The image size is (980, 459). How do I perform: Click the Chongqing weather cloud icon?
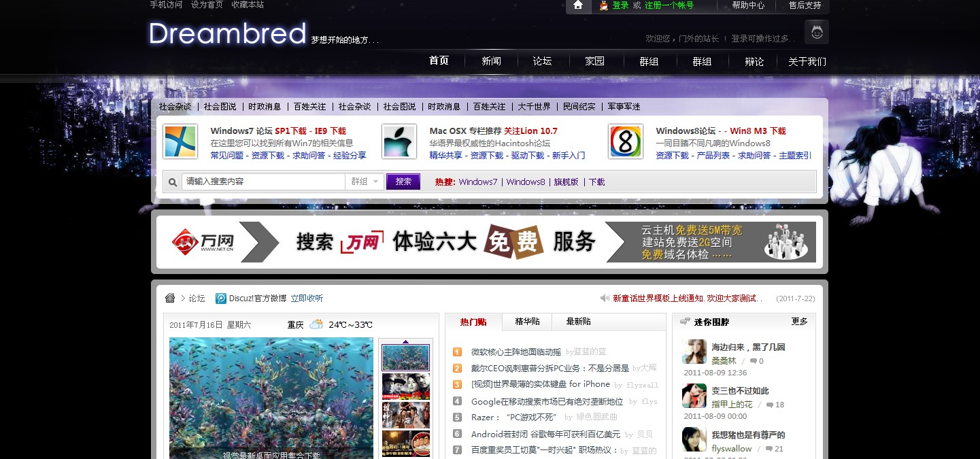point(316,324)
